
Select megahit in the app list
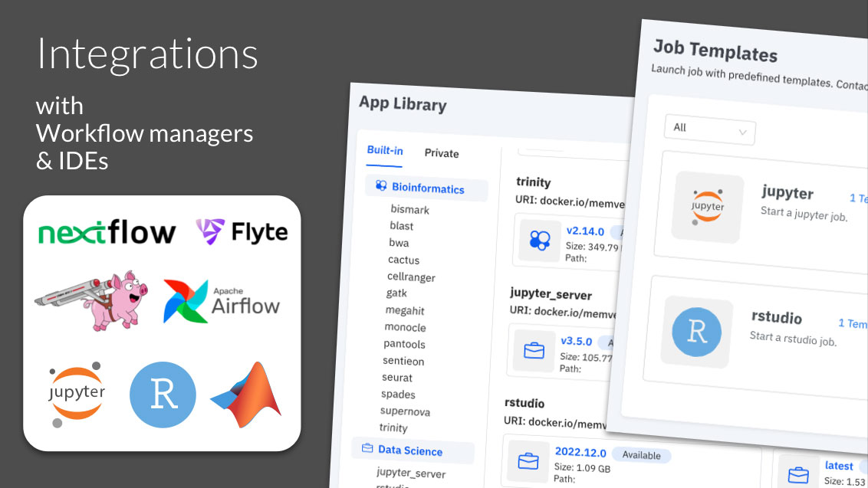tap(405, 310)
